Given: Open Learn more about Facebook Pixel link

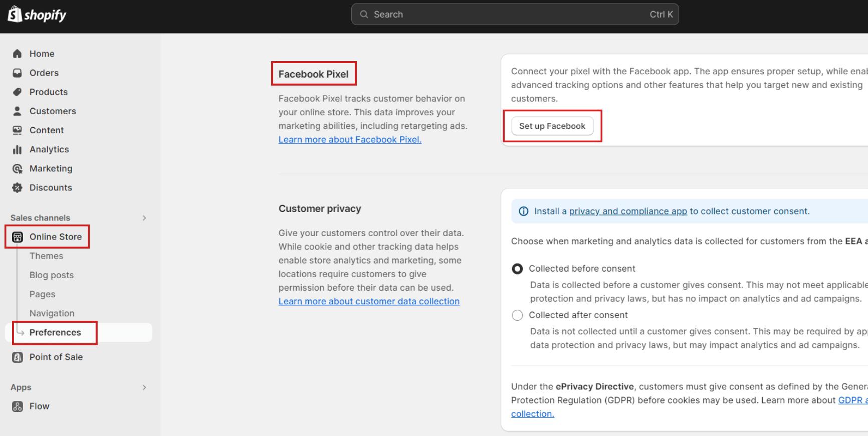Looking at the screenshot, I should [350, 140].
